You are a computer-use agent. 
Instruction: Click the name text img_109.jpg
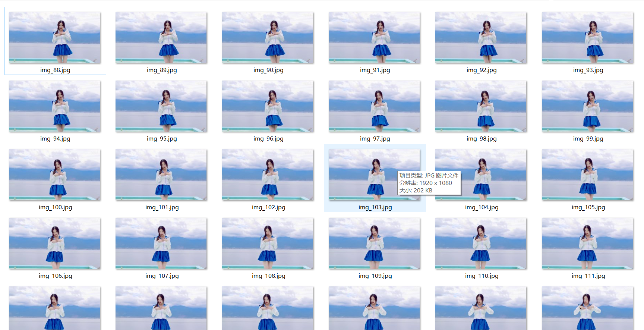pos(375,276)
